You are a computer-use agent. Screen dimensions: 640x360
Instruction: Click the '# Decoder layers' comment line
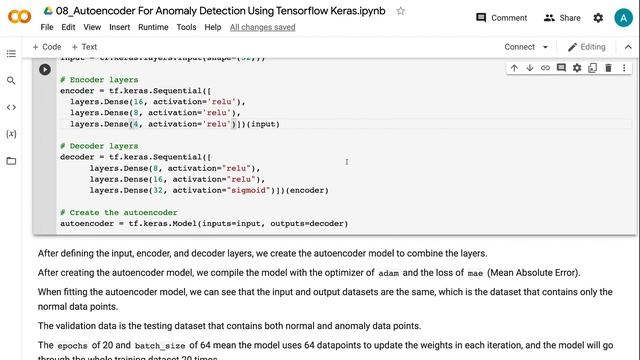(99, 146)
